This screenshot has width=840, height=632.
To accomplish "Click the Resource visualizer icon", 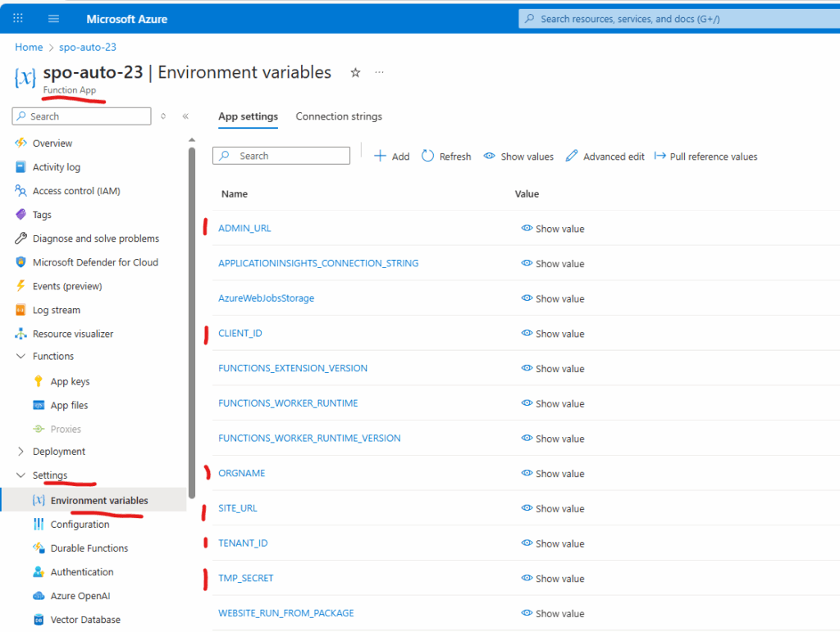I will pos(21,334).
